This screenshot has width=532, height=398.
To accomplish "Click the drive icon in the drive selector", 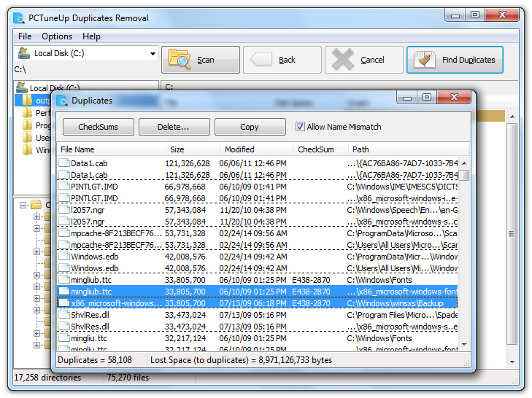I will [24, 53].
